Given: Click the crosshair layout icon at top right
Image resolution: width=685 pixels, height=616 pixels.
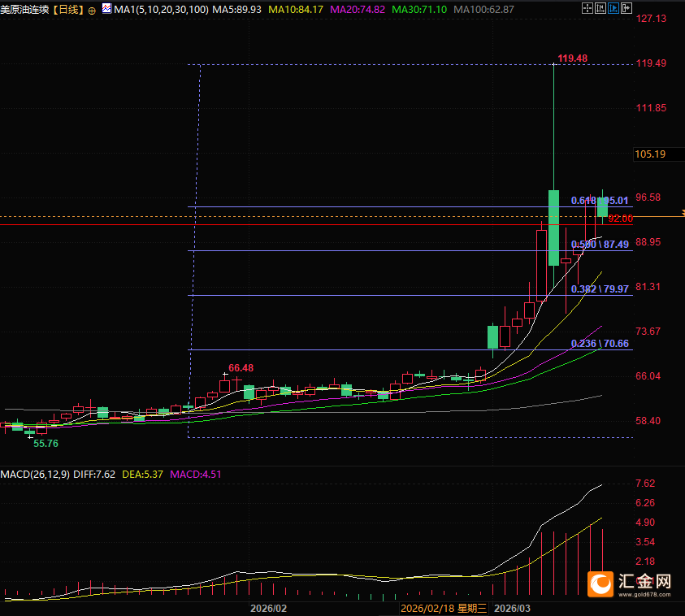Looking at the screenshot, I should tap(587, 8).
